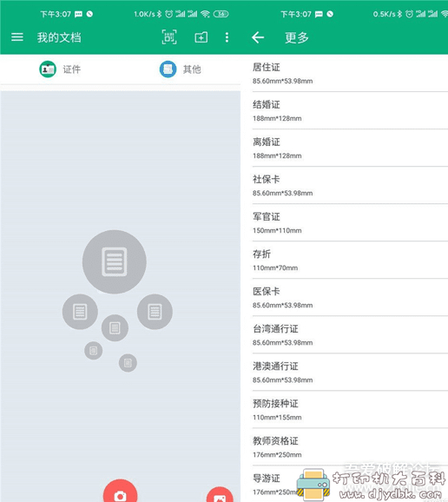Tap the Wi-Fi icon in left status bar

(205, 14)
